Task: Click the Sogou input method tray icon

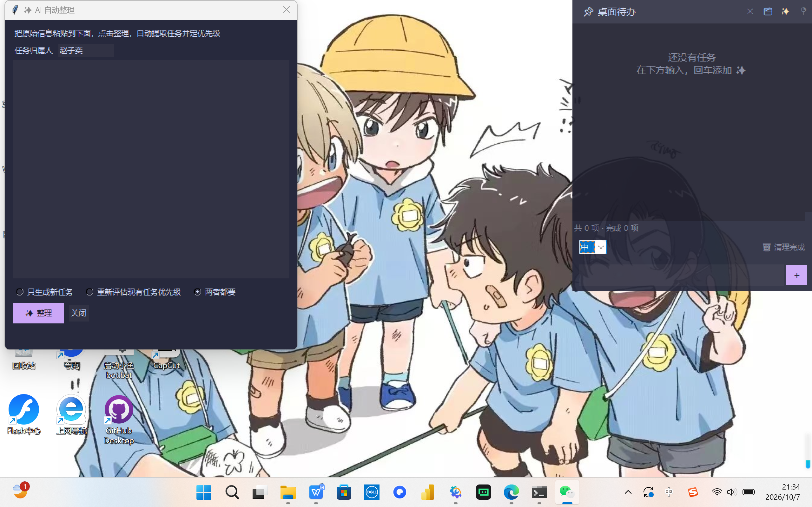Action: coord(693,492)
